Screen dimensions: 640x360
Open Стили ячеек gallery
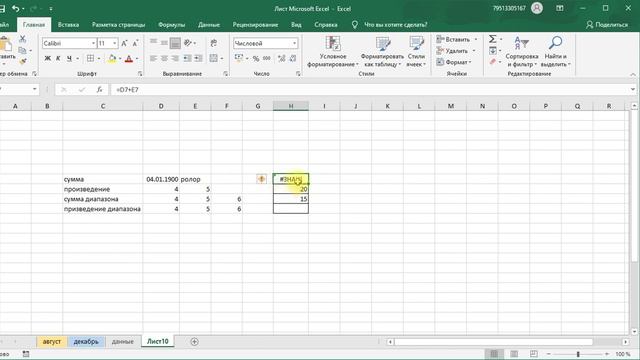click(416, 52)
